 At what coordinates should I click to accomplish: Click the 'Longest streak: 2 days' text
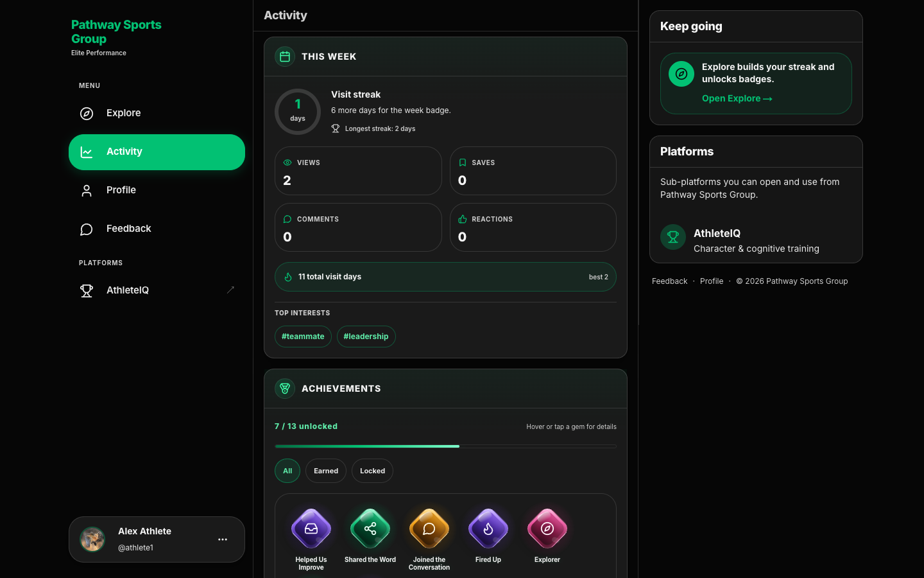380,128
